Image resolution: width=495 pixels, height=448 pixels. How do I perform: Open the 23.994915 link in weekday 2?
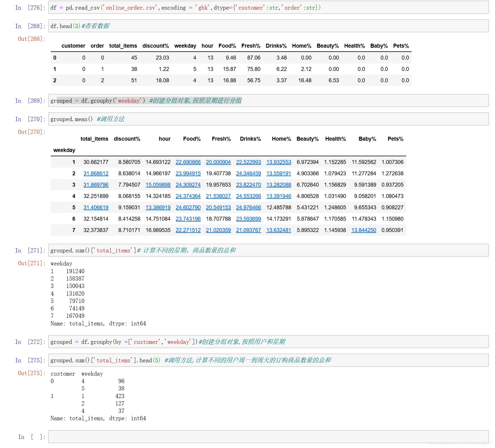click(188, 173)
